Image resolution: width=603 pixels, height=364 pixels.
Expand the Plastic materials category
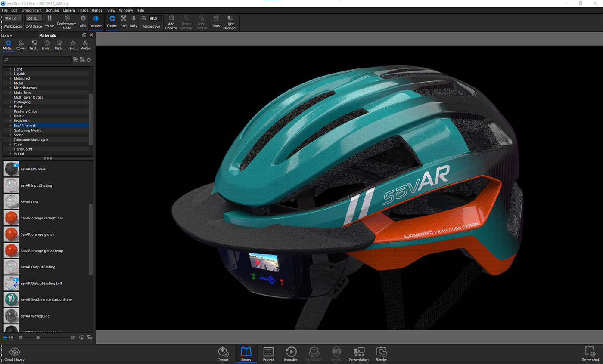[9, 116]
